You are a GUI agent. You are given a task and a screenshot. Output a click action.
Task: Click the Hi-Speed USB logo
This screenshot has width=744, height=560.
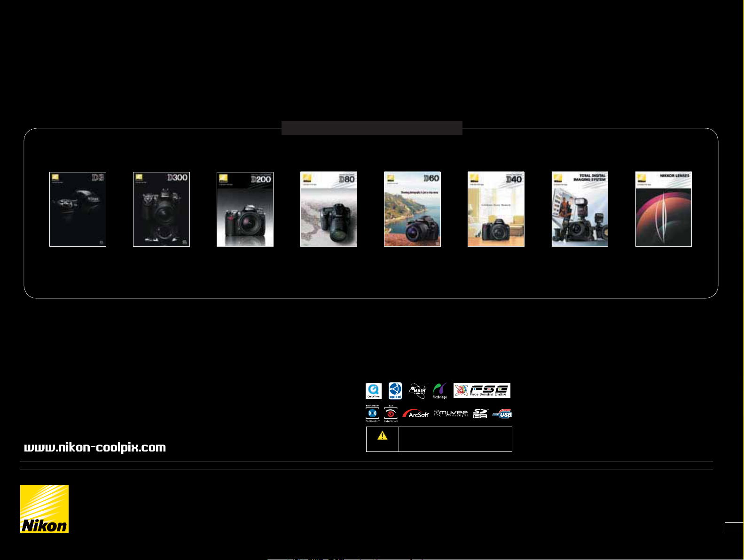point(502,414)
